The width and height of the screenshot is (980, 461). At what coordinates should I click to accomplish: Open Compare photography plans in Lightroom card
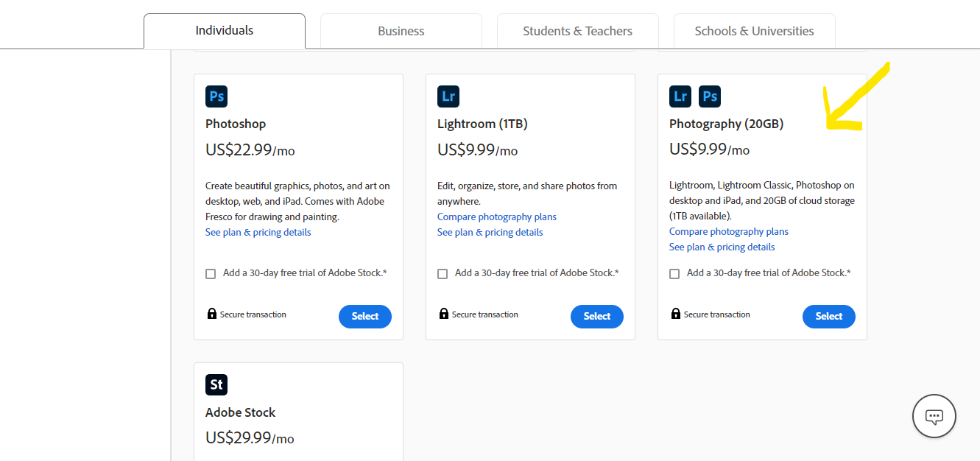[497, 217]
